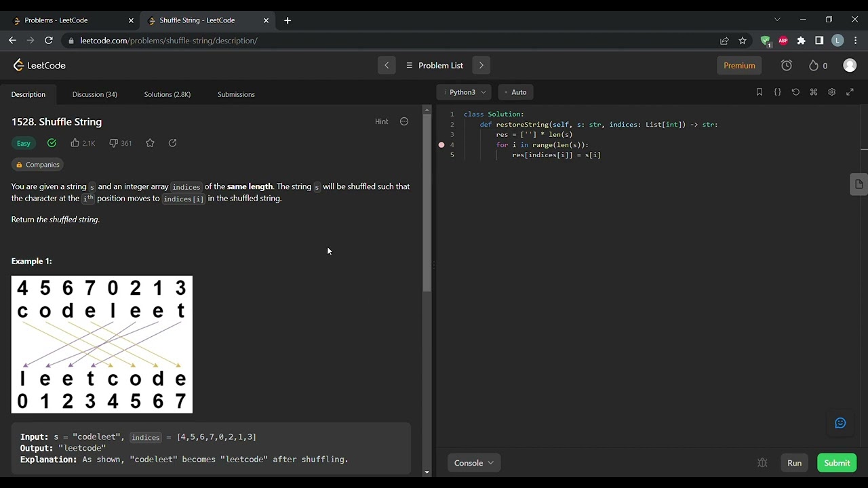Click the Example 1 shuffle diagram image
This screenshot has width=868, height=488.
(102, 344)
